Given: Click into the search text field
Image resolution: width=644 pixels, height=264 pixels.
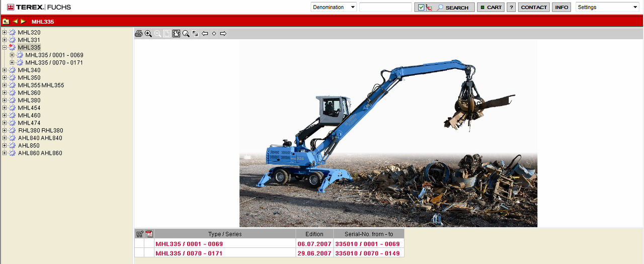Looking at the screenshot, I should click(385, 7).
